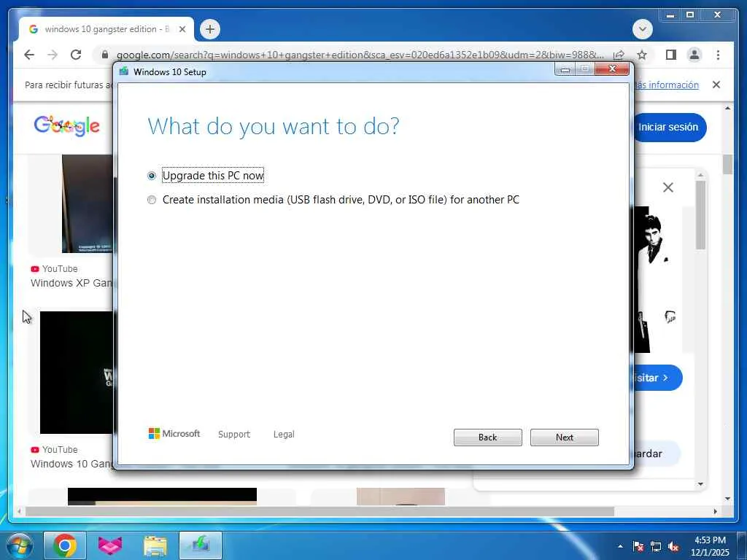This screenshot has width=747, height=560.
Task: Open Action Center flag icon
Action: tap(638, 546)
